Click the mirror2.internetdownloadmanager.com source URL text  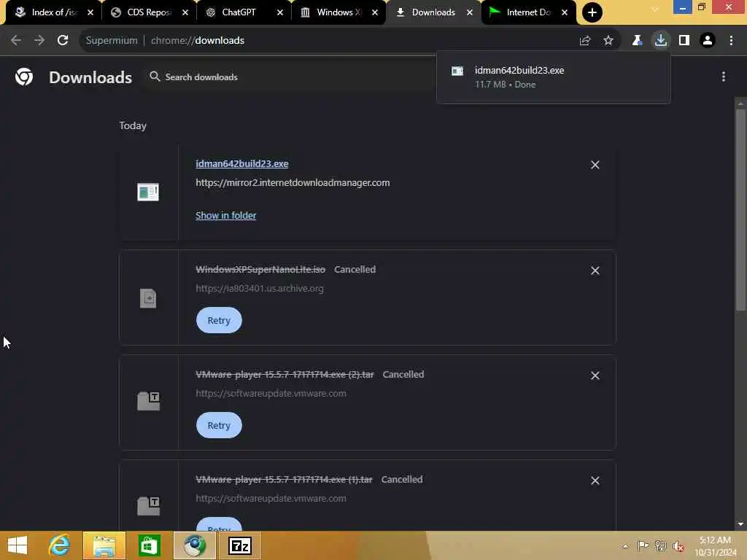293,183
